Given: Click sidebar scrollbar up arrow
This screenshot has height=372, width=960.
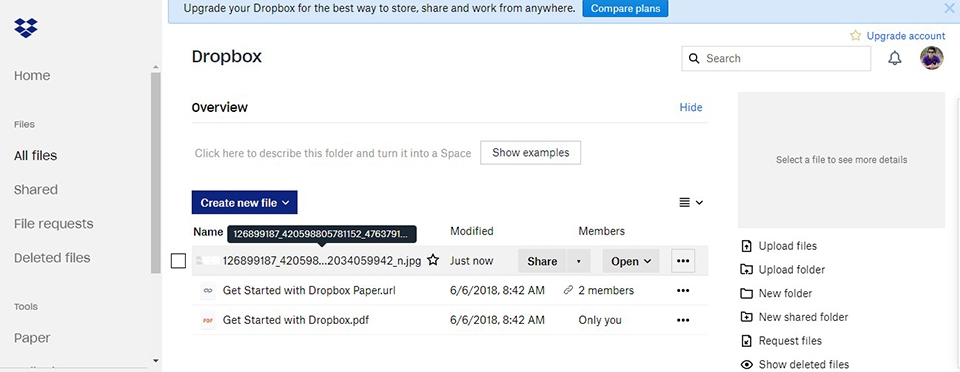Looking at the screenshot, I should pos(156,67).
